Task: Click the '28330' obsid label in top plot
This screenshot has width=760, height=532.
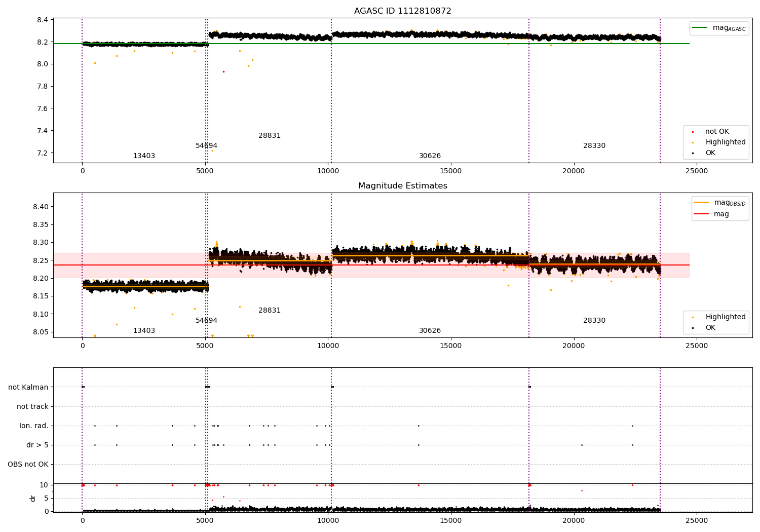Action: (x=594, y=146)
